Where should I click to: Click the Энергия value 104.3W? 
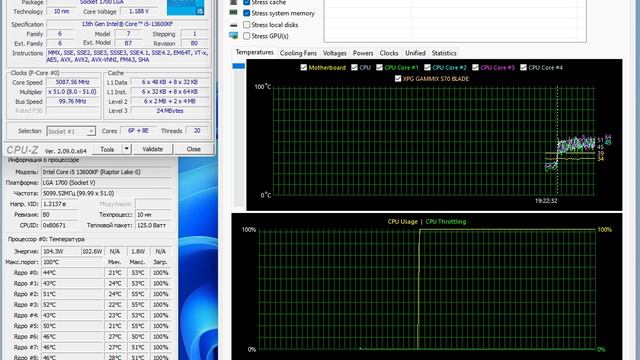click(61, 251)
